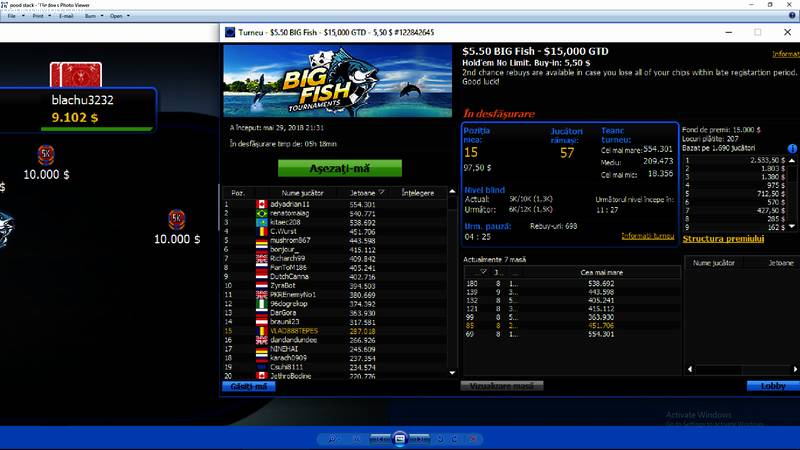This screenshot has height=450, width=800.
Task: Click the 5K chip above upper 10.000 $
Action: 46,155
